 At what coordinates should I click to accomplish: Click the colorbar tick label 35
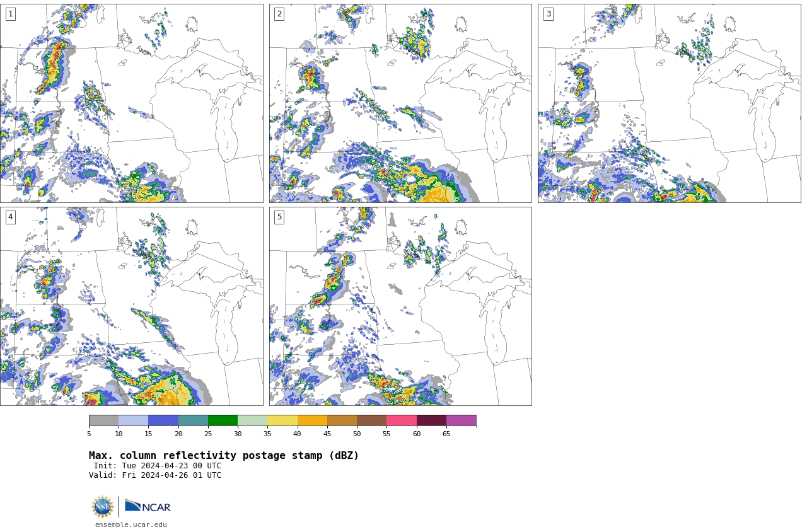click(267, 434)
